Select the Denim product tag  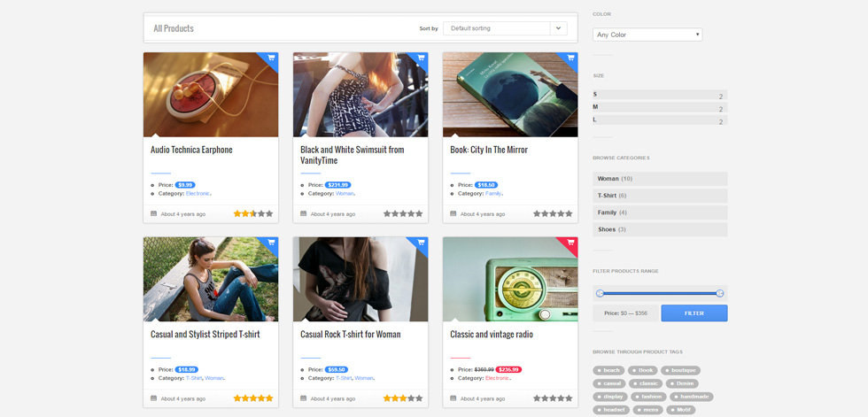[x=682, y=383]
